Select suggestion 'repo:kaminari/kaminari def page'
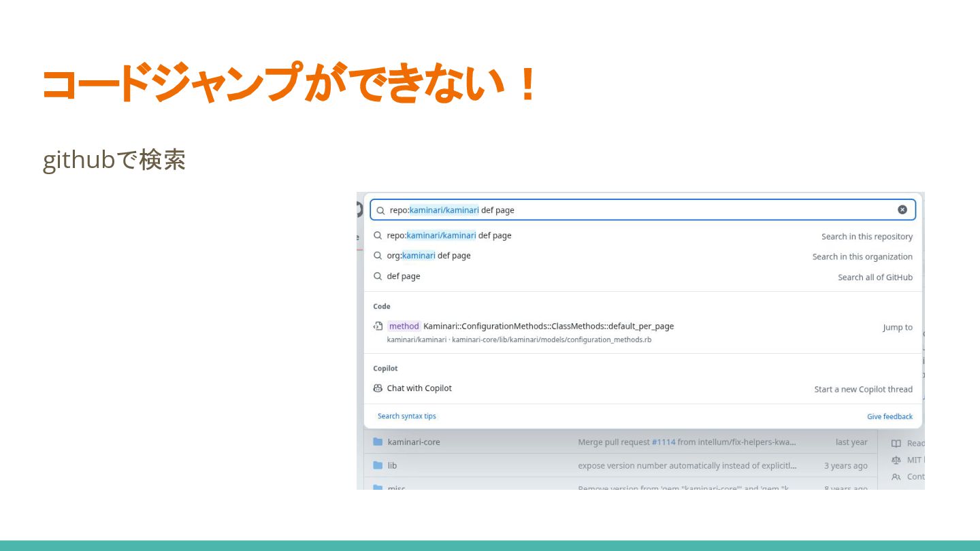This screenshot has height=551, width=980. click(642, 235)
